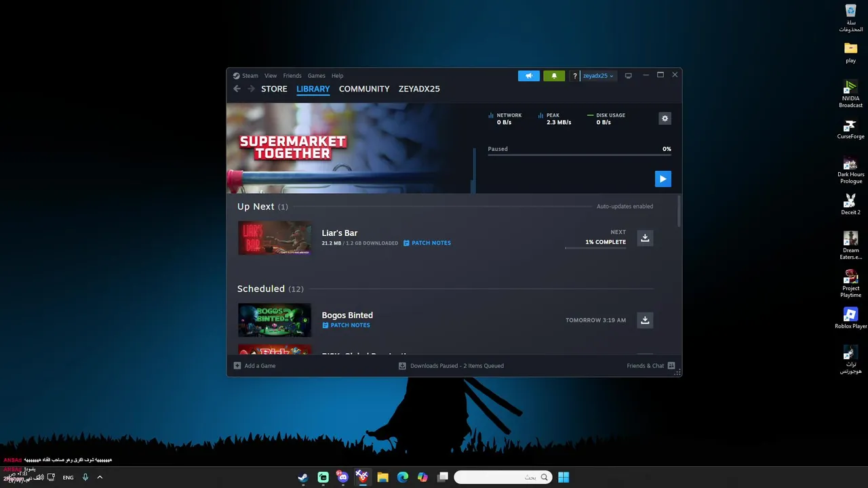Open Copilot from the taskbar
The height and width of the screenshot is (488, 868).
click(422, 477)
